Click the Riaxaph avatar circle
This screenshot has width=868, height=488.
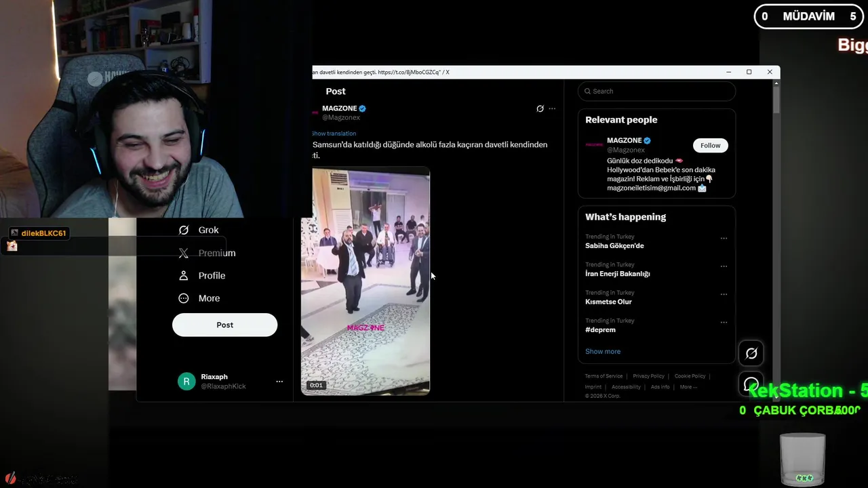point(186,382)
